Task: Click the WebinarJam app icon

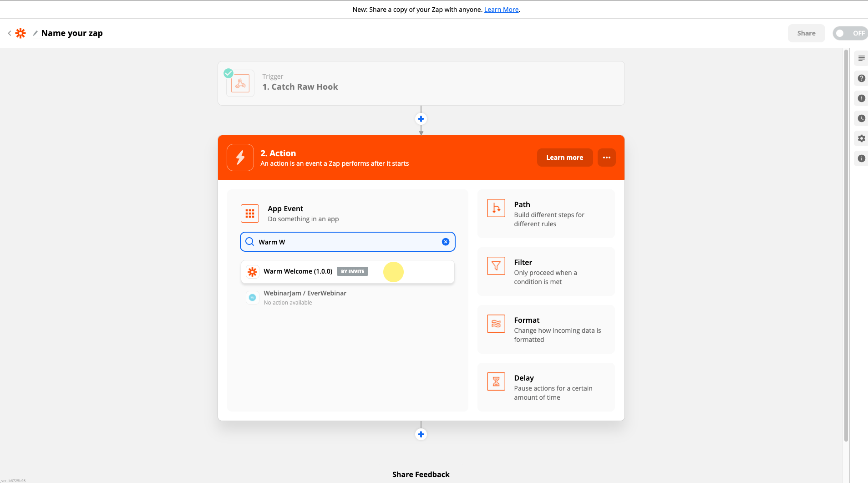Action: (253, 297)
